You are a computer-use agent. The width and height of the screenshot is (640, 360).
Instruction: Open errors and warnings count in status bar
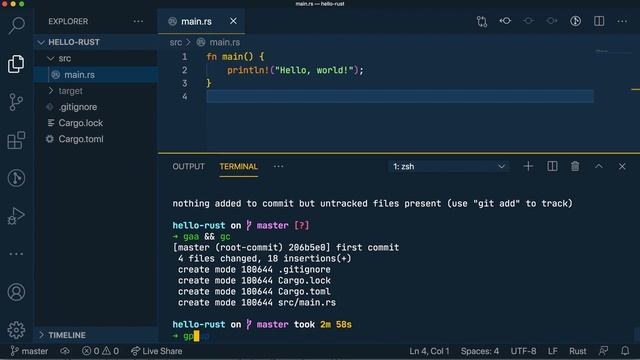tap(100, 351)
